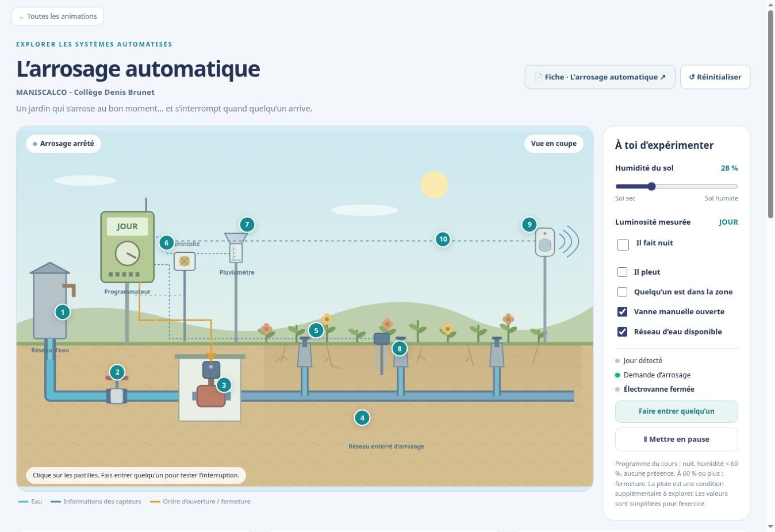Click marker 8 on the soil moisture probe
The height and width of the screenshot is (532, 775).
point(399,348)
